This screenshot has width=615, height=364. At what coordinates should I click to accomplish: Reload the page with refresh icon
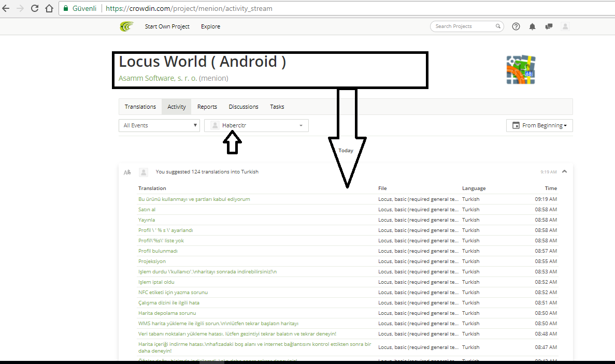35,8
